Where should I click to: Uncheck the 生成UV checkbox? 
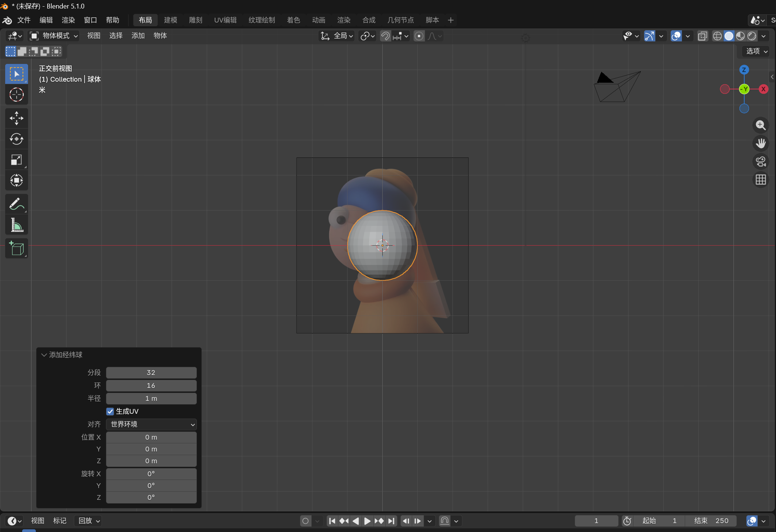coord(110,411)
